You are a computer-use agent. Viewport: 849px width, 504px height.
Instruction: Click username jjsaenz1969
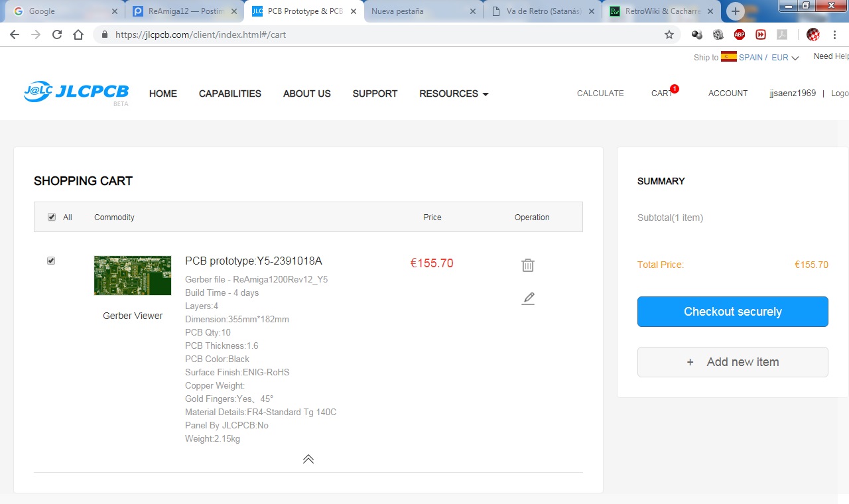coord(793,94)
